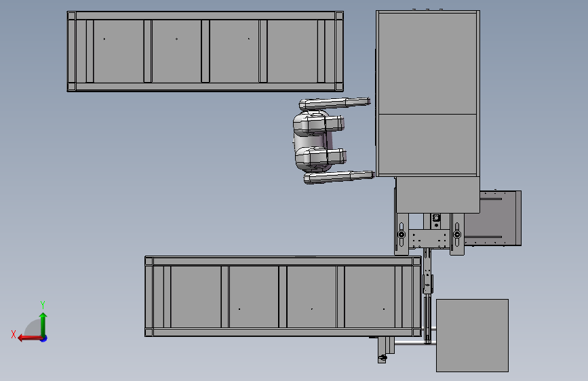This screenshot has width=588, height=381.
Task: Click the red X axis arrow of the triad
Action: pyautogui.click(x=30, y=338)
